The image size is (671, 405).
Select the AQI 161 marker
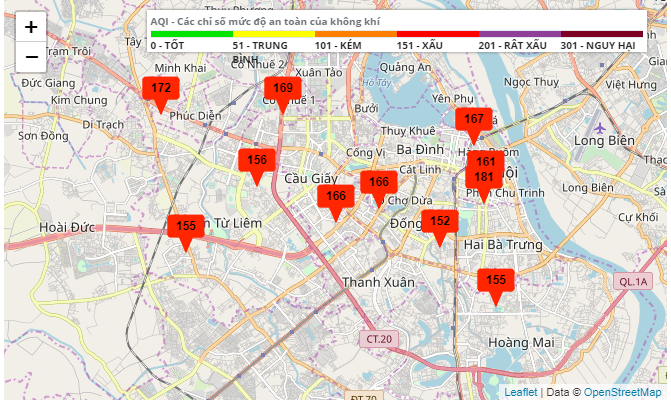485,161
